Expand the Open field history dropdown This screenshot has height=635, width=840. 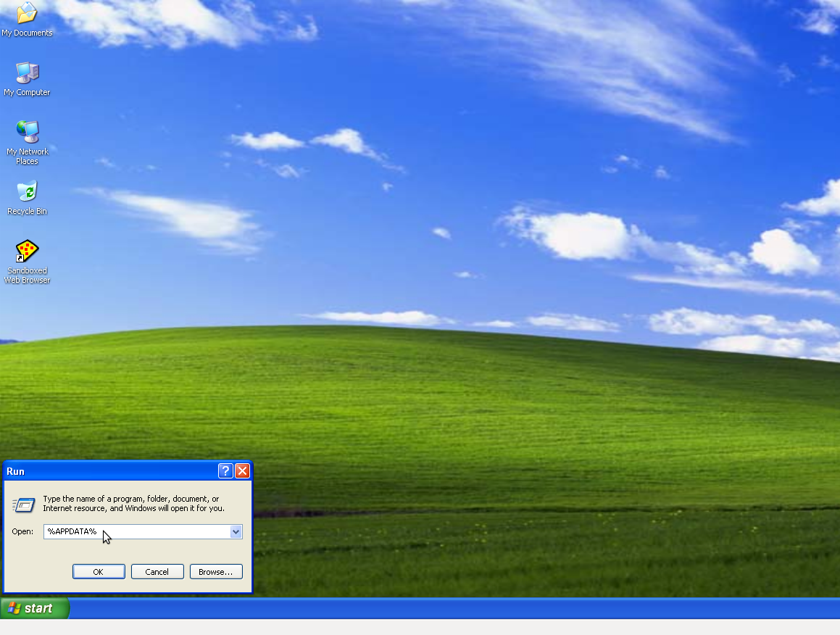236,531
